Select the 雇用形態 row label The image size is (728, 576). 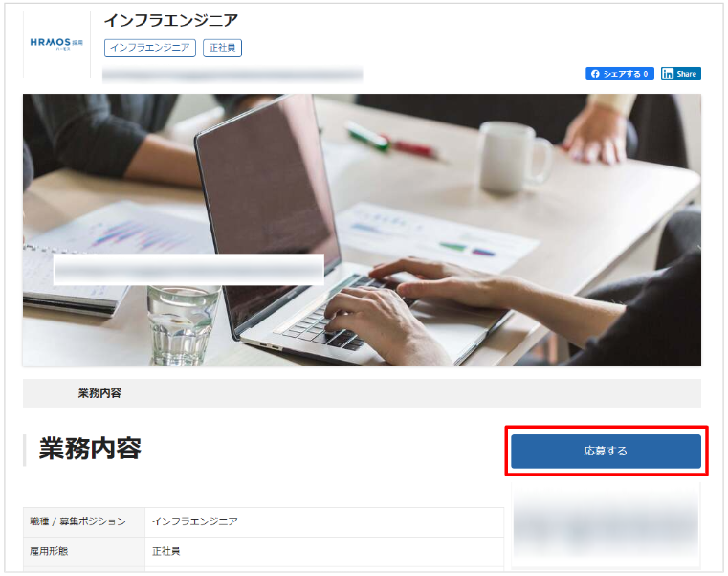[49, 551]
